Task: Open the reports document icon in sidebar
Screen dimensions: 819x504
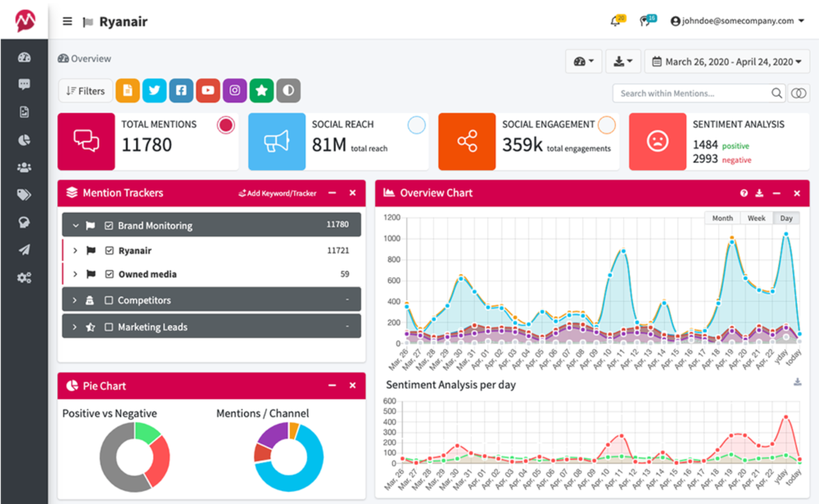Action: pos(24,112)
